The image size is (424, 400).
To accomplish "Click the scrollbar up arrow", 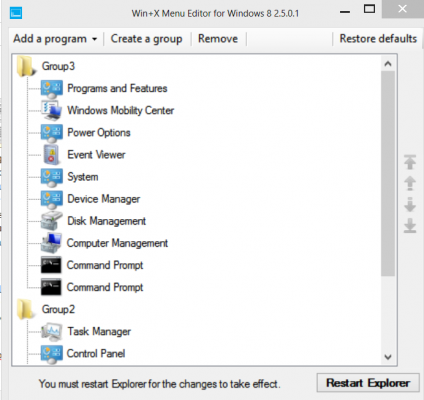I will point(388,64).
